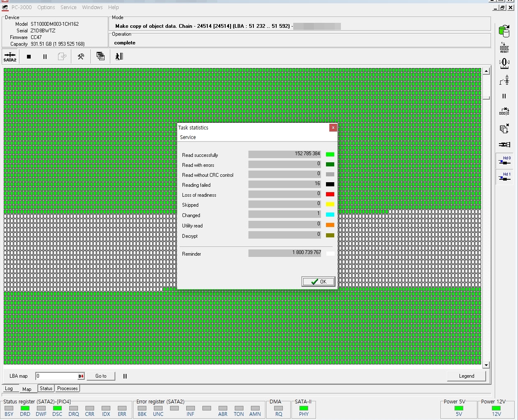The image size is (518, 420).
Task: Click the map vertical scrollbar thumb
Action: point(486,98)
